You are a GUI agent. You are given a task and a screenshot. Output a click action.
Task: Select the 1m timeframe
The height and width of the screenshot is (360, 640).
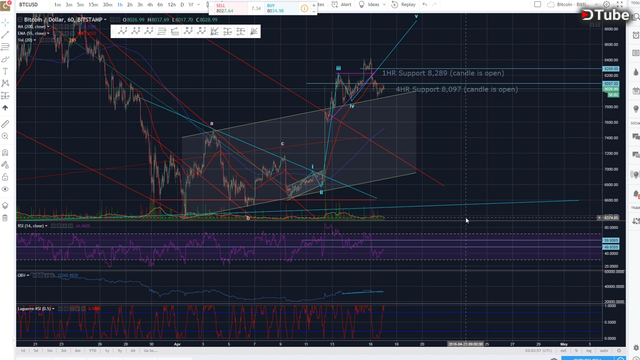tap(57, 4)
